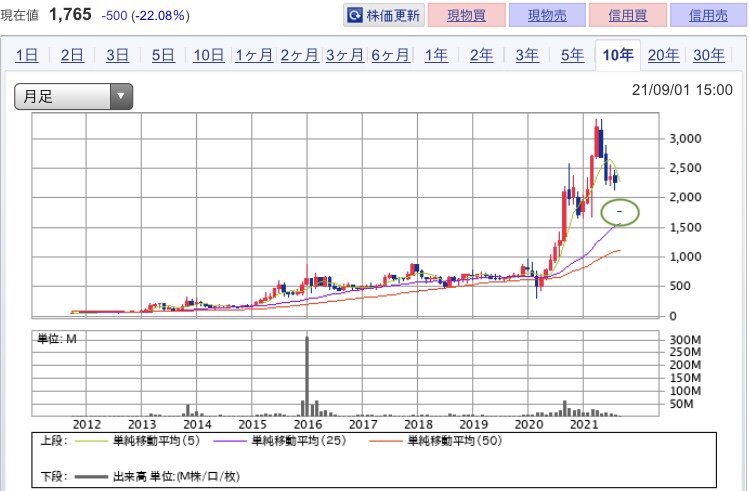Switch chart range to 2年
The height and width of the screenshot is (491, 749).
pos(482,55)
